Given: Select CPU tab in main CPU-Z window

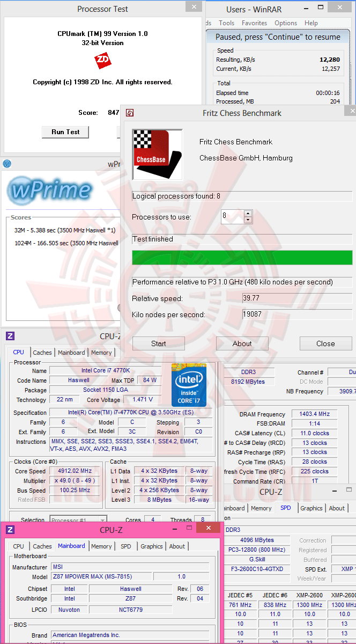Looking at the screenshot, I should click(19, 352).
